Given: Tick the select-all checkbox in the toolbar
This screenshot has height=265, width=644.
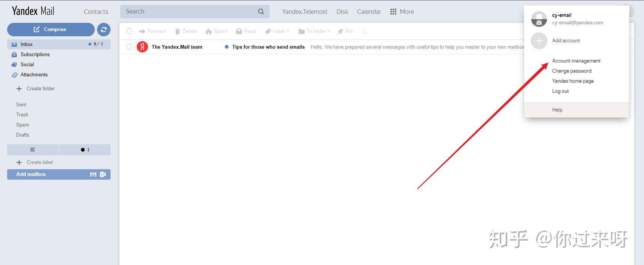Looking at the screenshot, I should pyautogui.click(x=129, y=31).
